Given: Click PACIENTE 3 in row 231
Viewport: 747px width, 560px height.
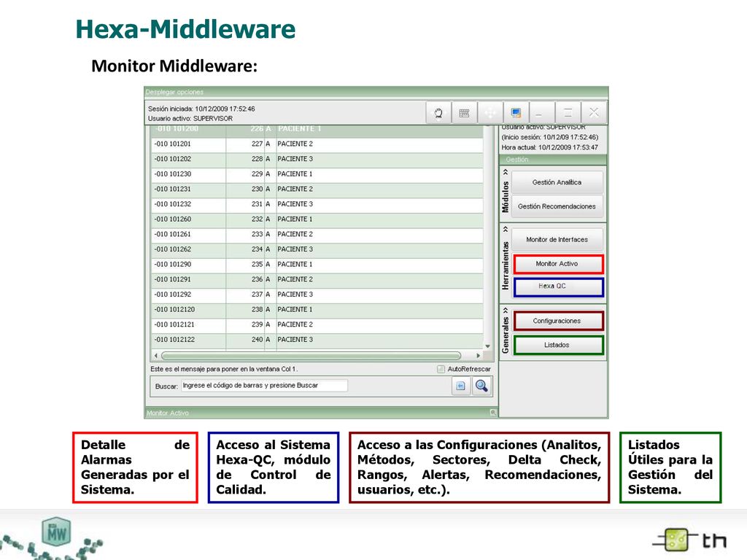Looking at the screenshot, I should coord(295,204).
